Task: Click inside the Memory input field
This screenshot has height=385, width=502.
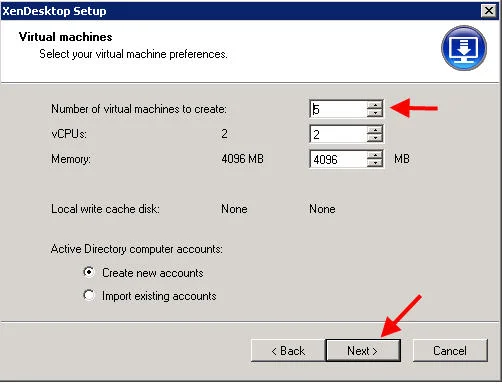Action: [x=338, y=159]
